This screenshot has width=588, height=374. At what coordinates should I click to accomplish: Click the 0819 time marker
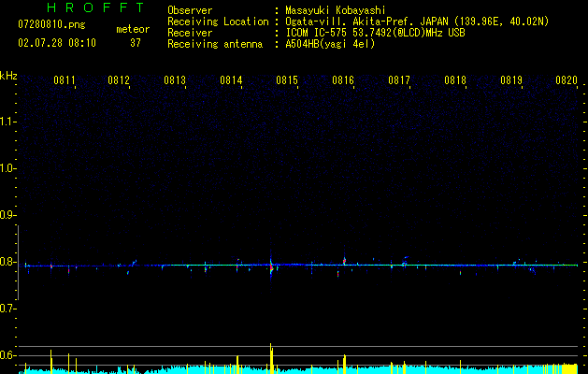click(x=511, y=80)
